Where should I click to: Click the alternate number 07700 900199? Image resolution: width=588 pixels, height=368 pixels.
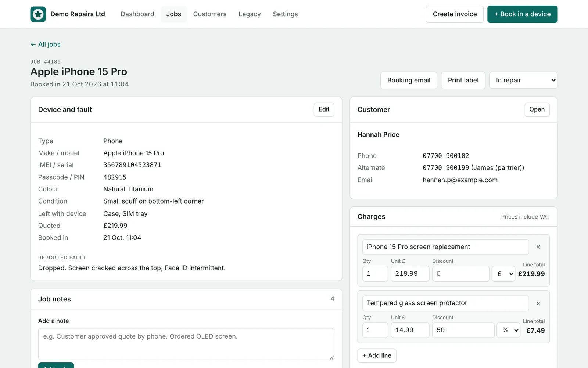point(446,168)
